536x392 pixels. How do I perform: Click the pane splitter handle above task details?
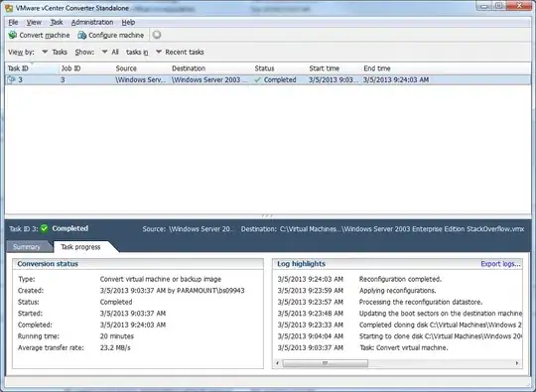267,215
